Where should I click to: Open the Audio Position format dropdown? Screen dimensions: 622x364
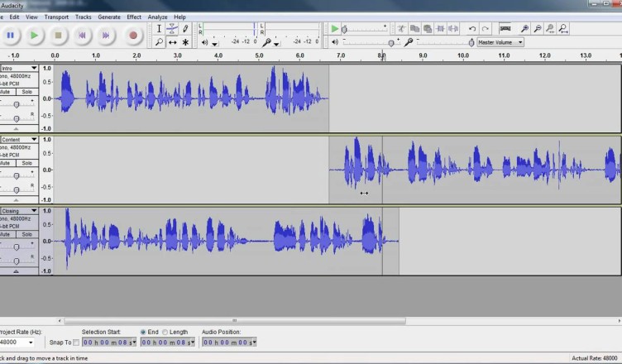(254, 342)
